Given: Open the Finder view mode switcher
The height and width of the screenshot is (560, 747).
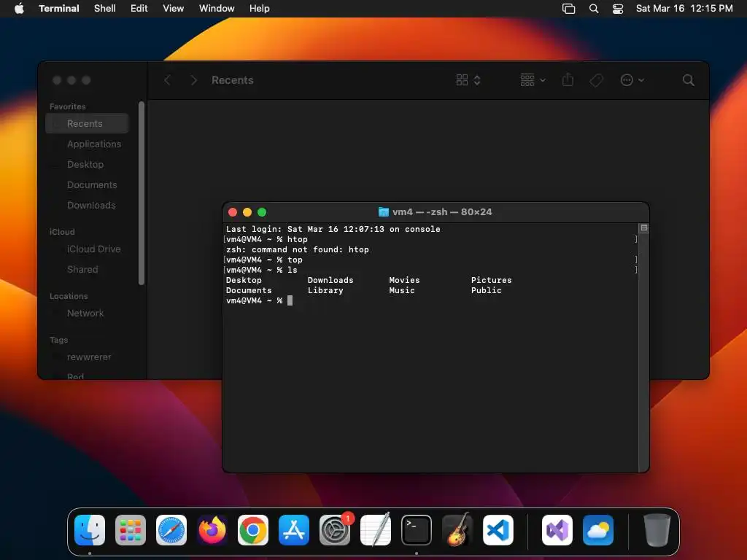Looking at the screenshot, I should tap(468, 80).
